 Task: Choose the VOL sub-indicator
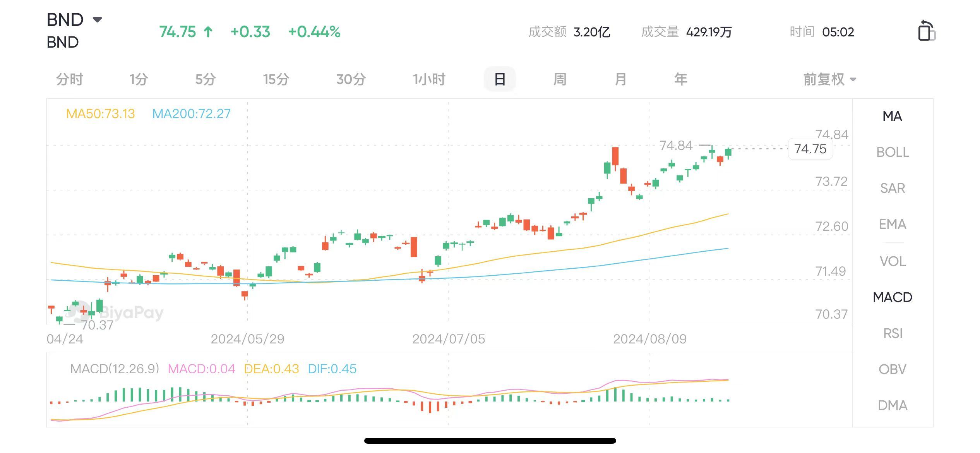click(893, 261)
